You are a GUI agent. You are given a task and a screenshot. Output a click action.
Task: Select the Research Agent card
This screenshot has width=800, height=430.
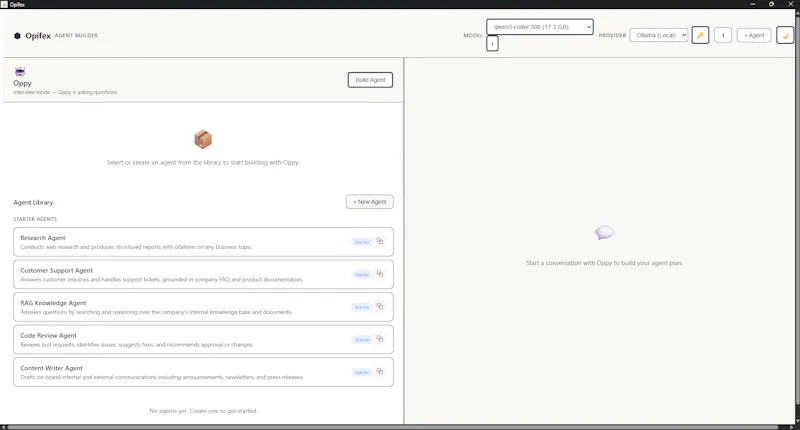tap(203, 242)
